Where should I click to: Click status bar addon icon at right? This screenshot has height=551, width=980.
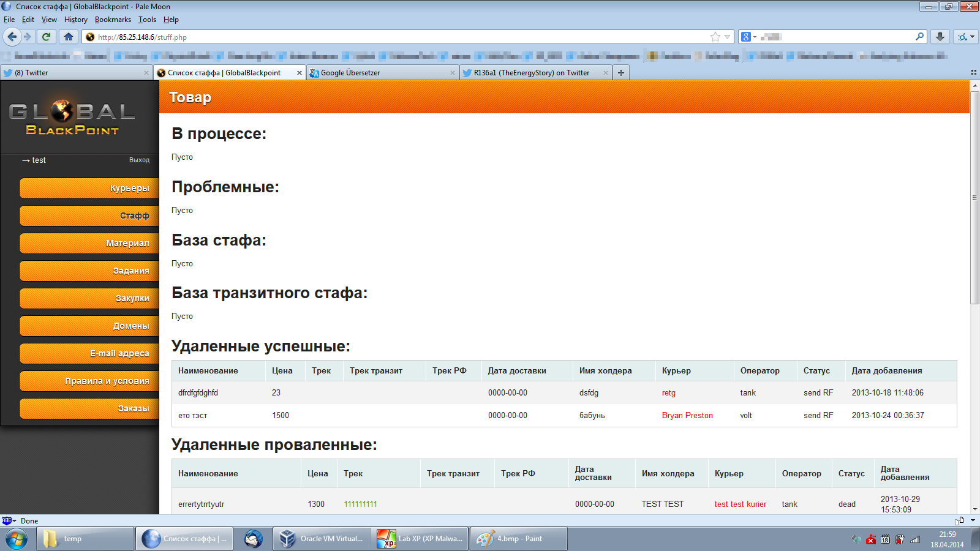tap(959, 520)
